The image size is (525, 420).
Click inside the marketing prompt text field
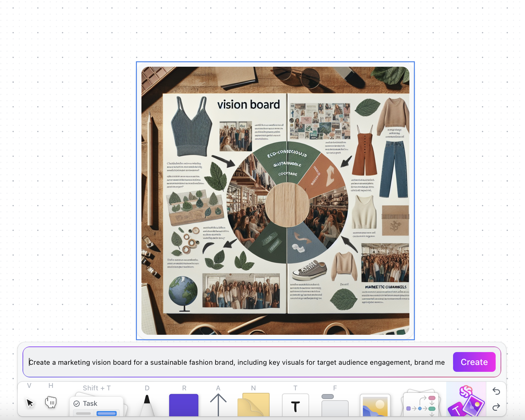216,362
